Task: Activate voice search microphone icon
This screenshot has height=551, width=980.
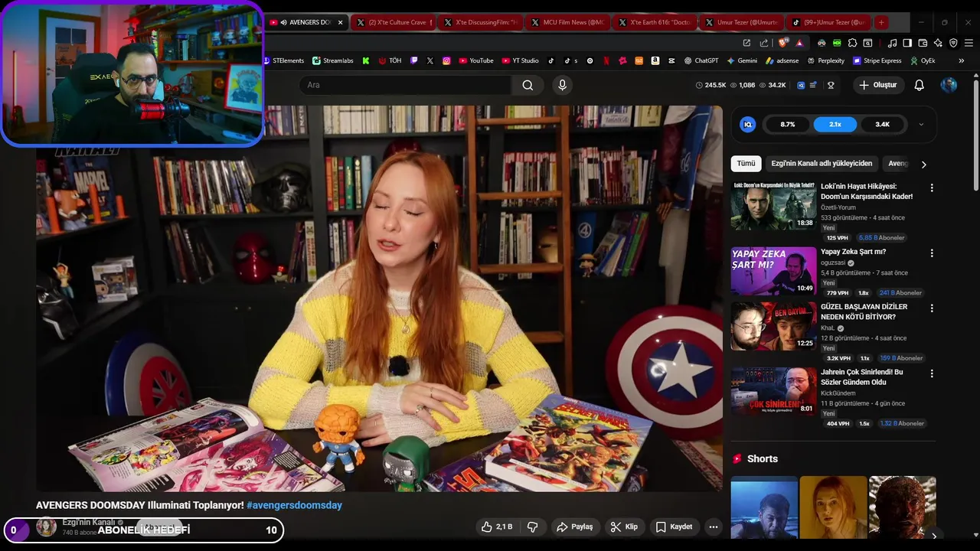Action: coord(562,85)
